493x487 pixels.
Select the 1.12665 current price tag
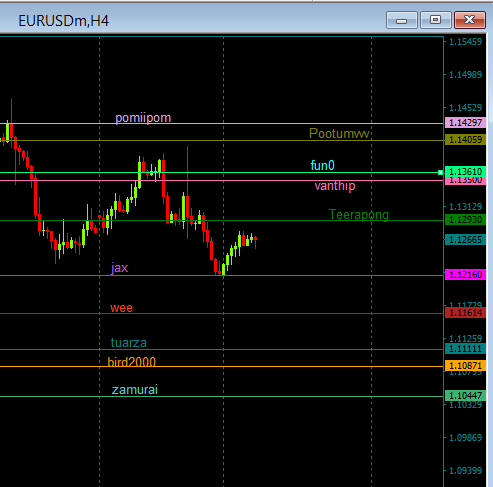pos(465,240)
